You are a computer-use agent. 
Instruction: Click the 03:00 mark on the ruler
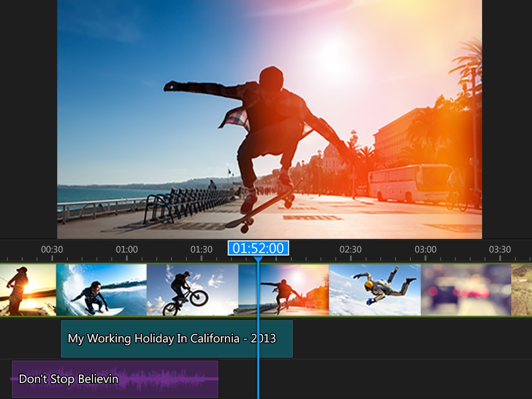(425, 249)
